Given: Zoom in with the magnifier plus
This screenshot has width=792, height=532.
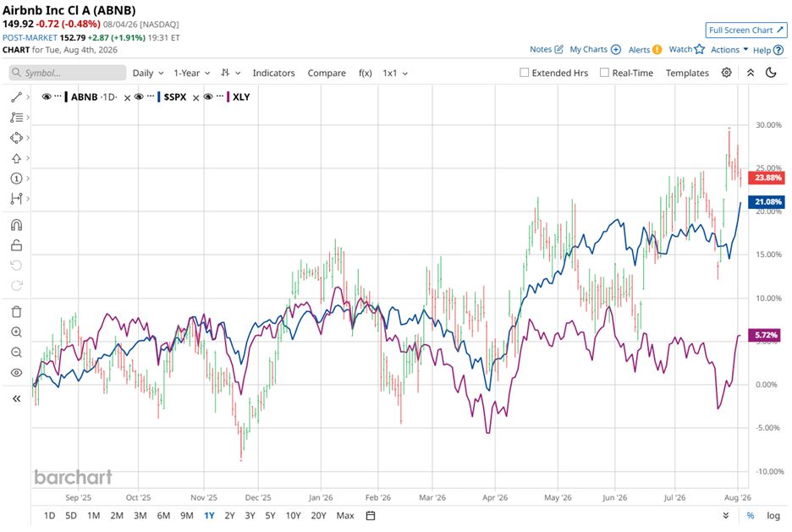Looking at the screenshot, I should (x=16, y=332).
